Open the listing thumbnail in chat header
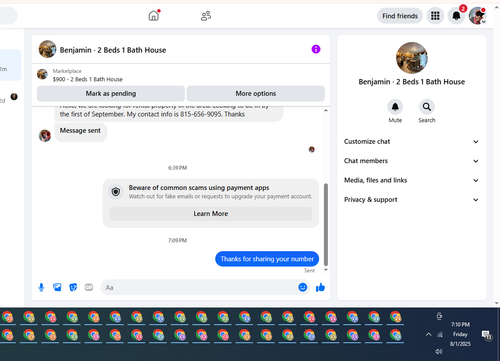Screen dimensions: 500x361 coord(47,49)
